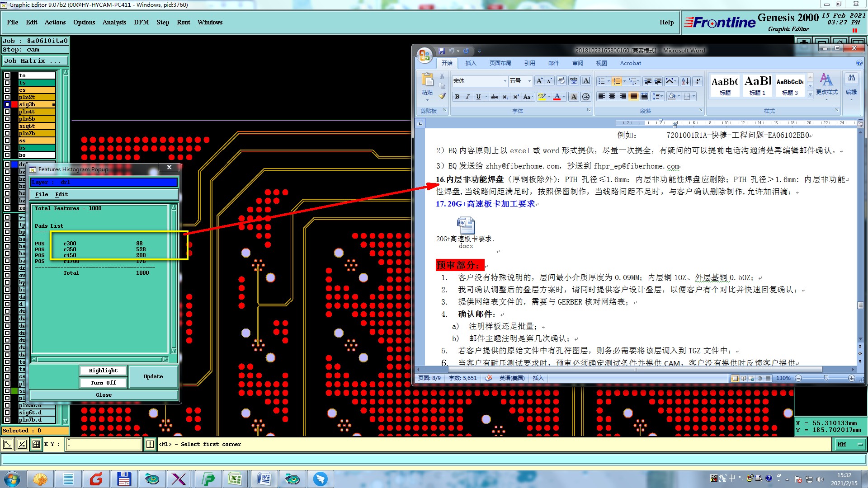
Task: Click the Word Office button orb
Action: (424, 55)
